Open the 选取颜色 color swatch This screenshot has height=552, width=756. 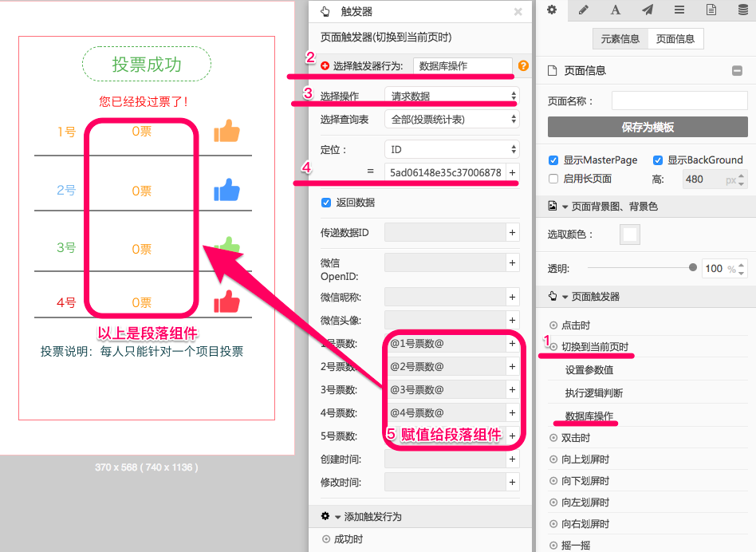click(630, 235)
